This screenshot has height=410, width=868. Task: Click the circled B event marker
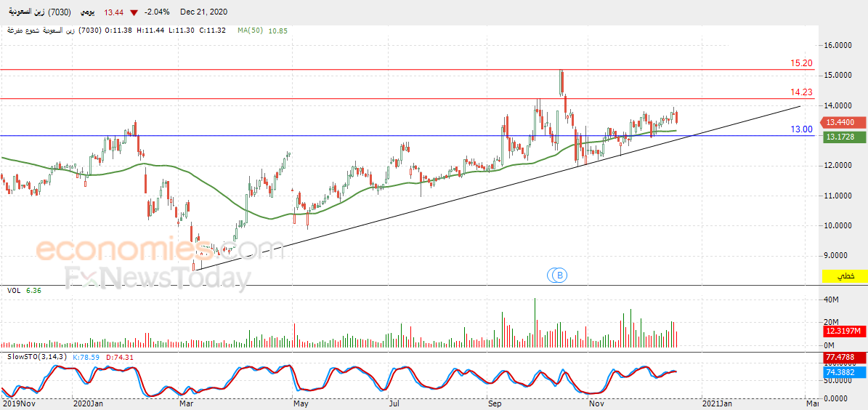(558, 274)
